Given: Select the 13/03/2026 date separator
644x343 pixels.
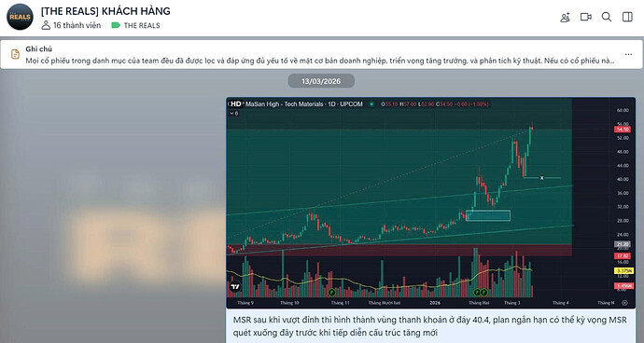Looking at the screenshot, I should point(321,81).
